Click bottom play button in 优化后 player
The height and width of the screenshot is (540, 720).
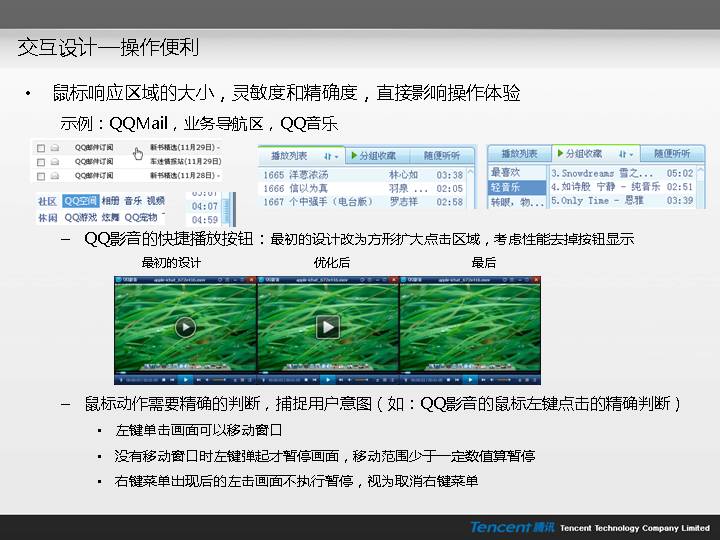[327, 380]
